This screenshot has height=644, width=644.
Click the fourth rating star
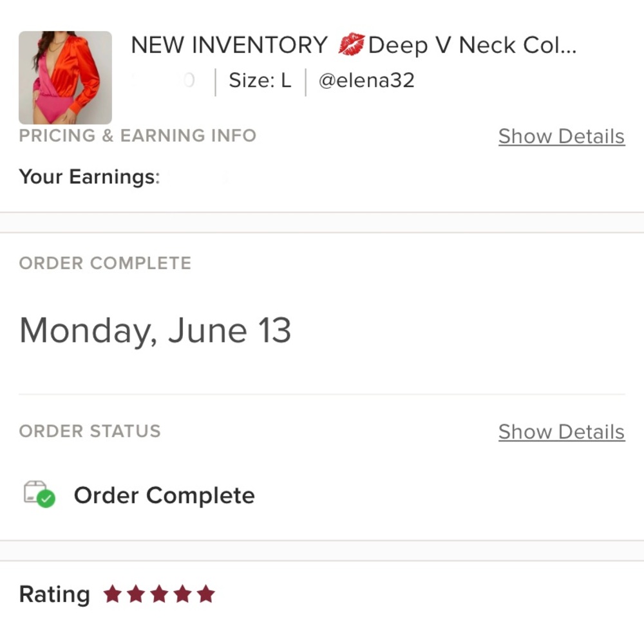point(182,594)
